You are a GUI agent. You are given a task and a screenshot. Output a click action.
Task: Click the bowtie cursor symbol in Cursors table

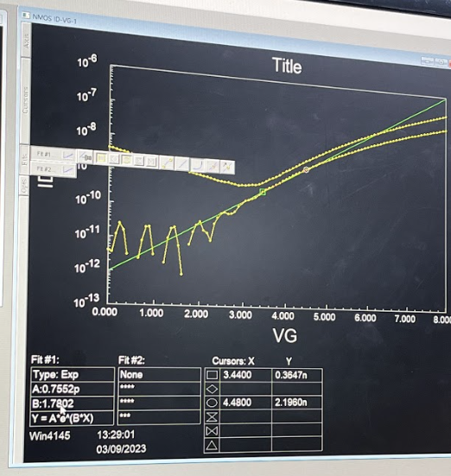[212, 431]
